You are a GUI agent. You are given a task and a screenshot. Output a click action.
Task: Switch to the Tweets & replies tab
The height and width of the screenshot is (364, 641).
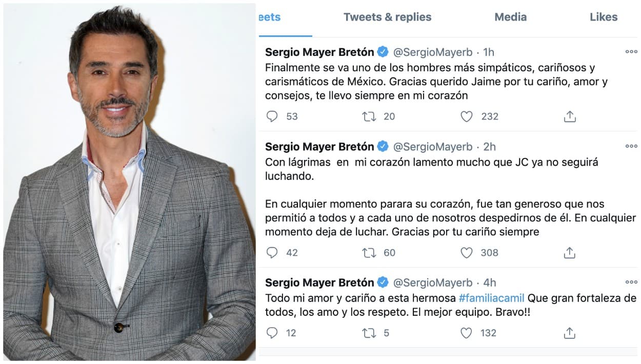click(387, 17)
